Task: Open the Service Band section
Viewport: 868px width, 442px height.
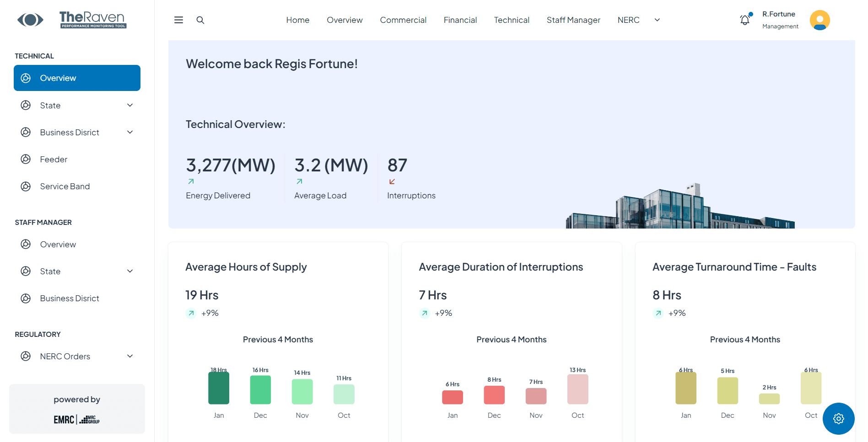Action: [65, 186]
